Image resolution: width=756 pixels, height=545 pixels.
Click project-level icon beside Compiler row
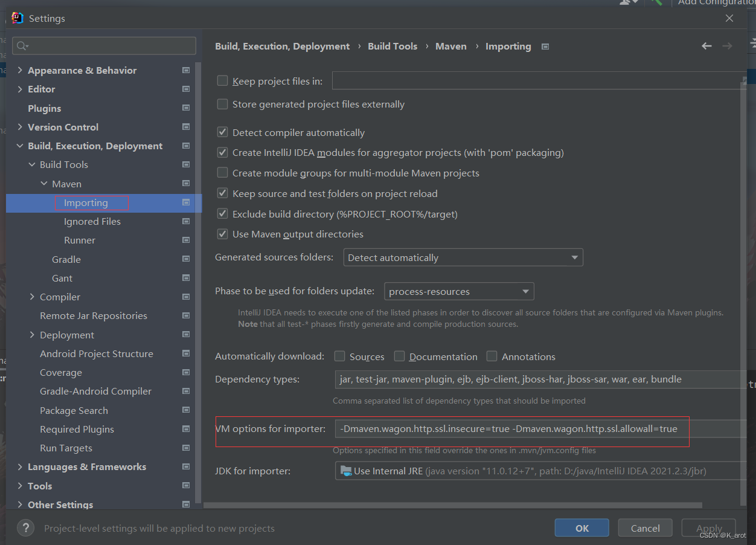coord(186,297)
